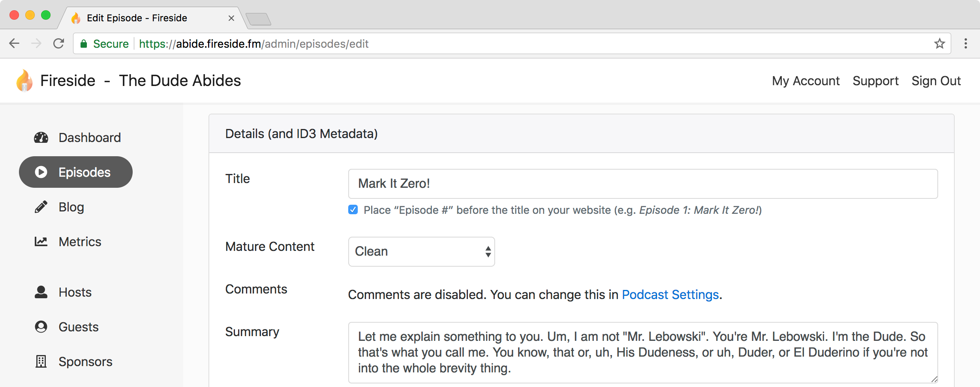This screenshot has height=387, width=980.
Task: Open the Podcast Settings link
Action: 670,295
